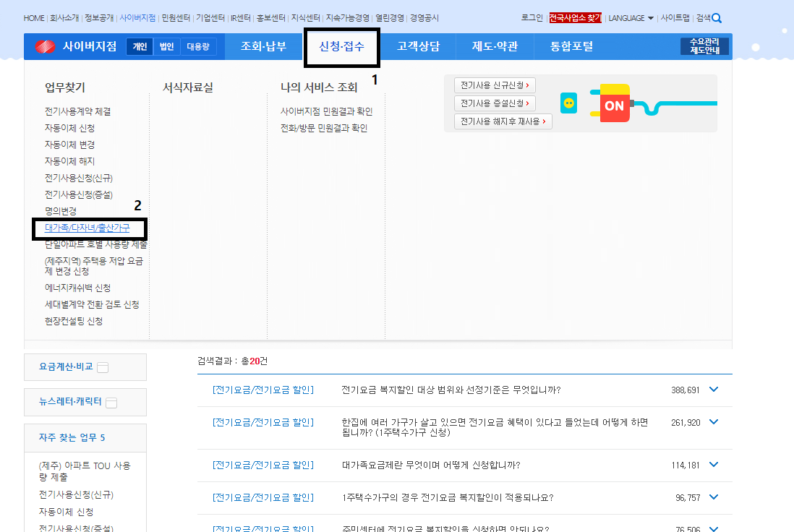The height and width of the screenshot is (532, 794).
Task: Open the 고객상담 menu
Action: [x=417, y=47]
